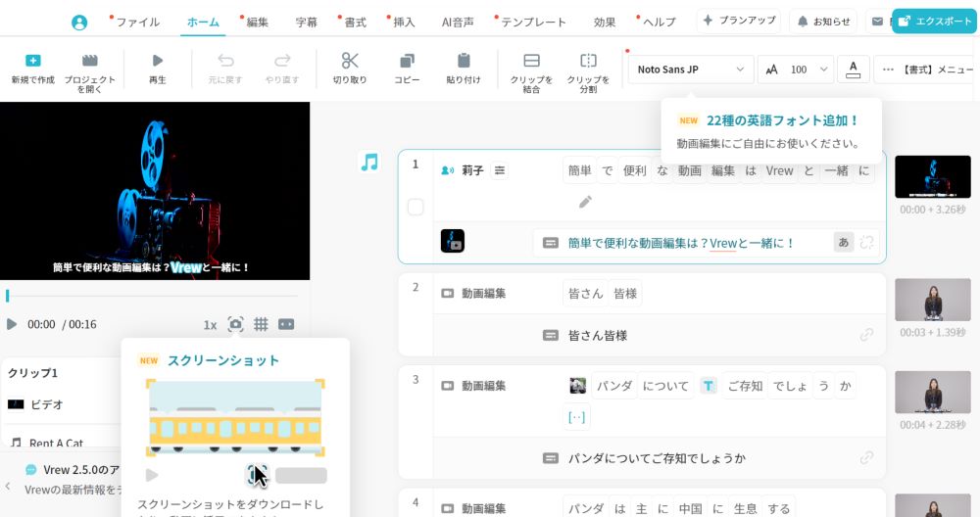Click the プランアップ button
The width and height of the screenshot is (980, 517).
tap(739, 21)
